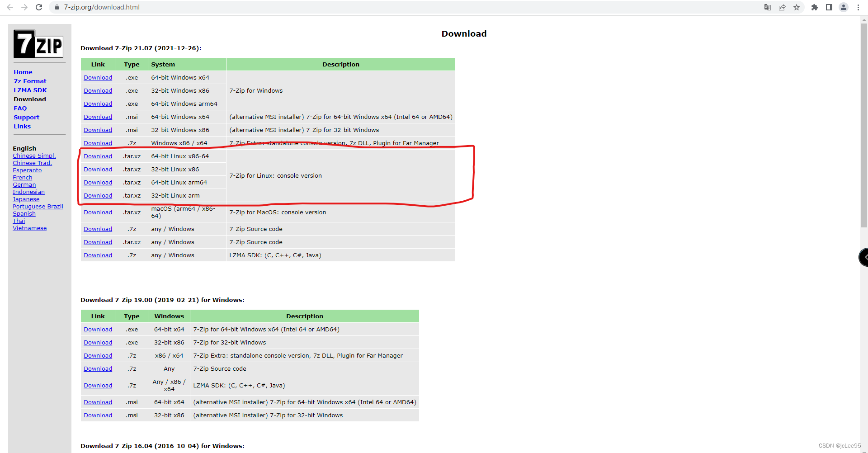
Task: Download the 64-bit Windows arm64 .exe
Action: click(98, 104)
